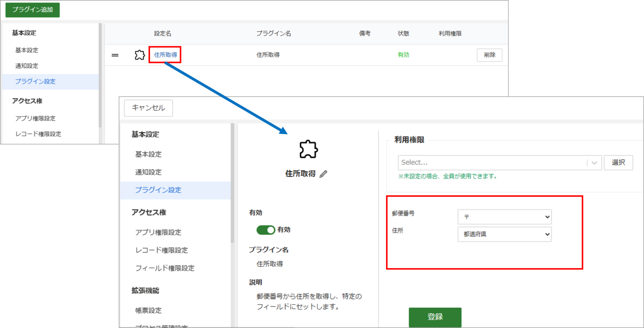The image size is (644, 328).
Task: Open the 郵便番号 field dropdown
Action: coord(504,217)
